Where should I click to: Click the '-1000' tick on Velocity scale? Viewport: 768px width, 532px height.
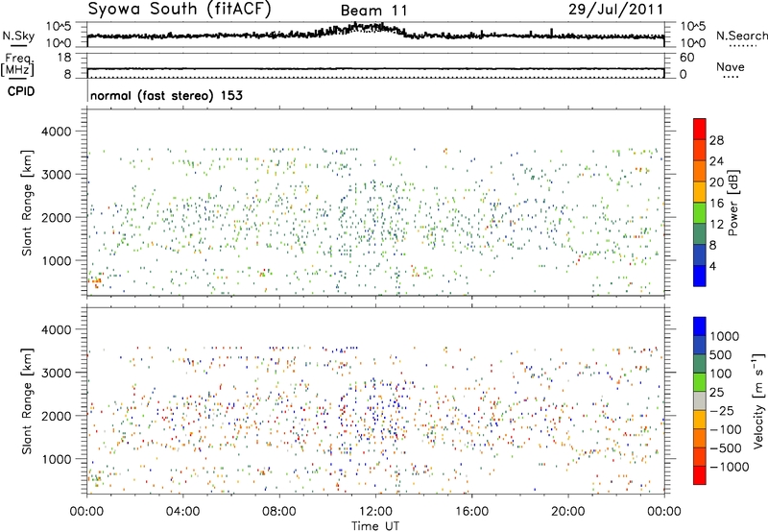[x=729, y=467]
